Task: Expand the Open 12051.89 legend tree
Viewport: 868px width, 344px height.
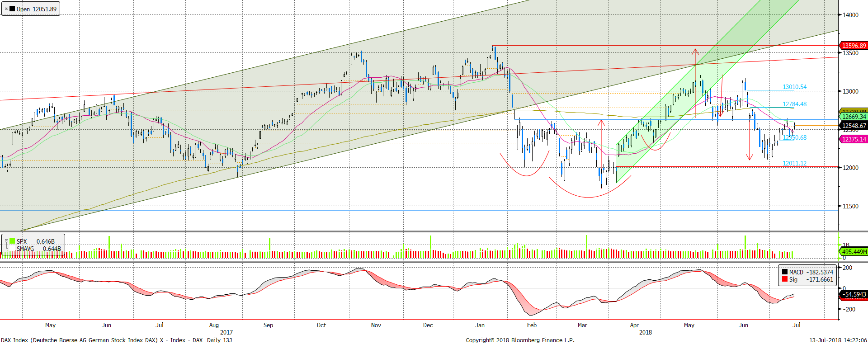Action: point(6,9)
